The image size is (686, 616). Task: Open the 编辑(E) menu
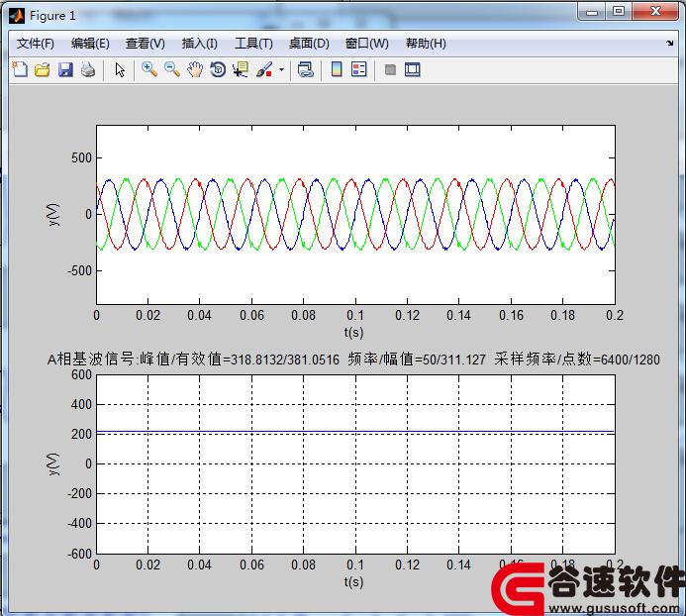[90, 44]
